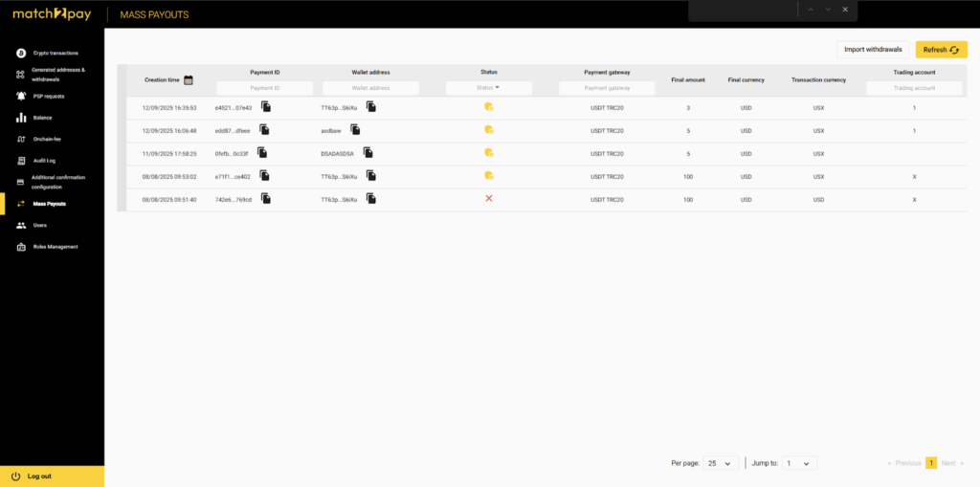Click the Import withdrawals button
980x487 pixels.
tap(872, 50)
